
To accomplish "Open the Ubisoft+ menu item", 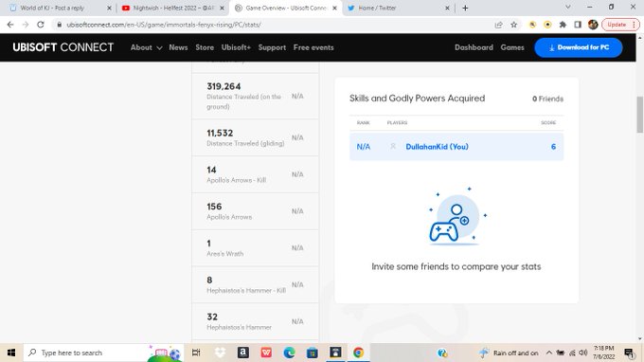I will click(236, 47).
